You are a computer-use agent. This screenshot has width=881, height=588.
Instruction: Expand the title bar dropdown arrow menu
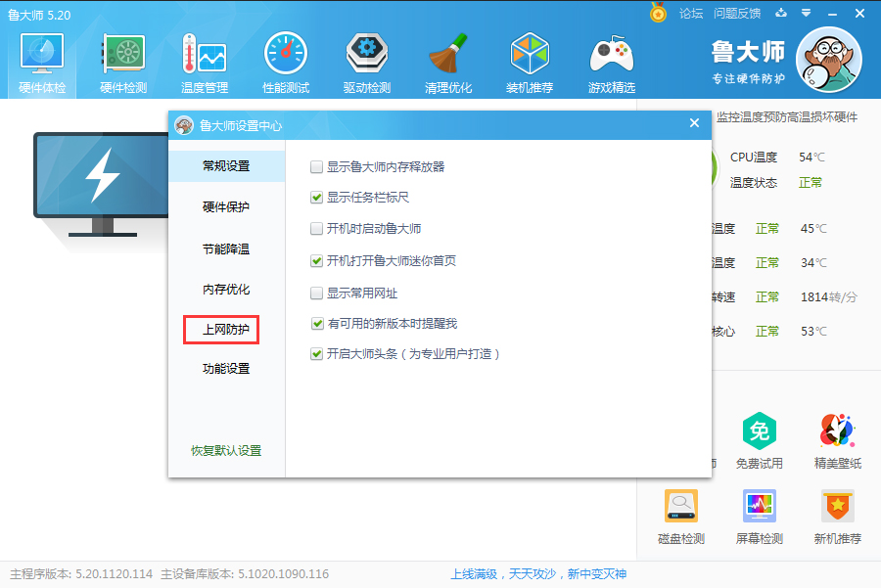tap(805, 14)
